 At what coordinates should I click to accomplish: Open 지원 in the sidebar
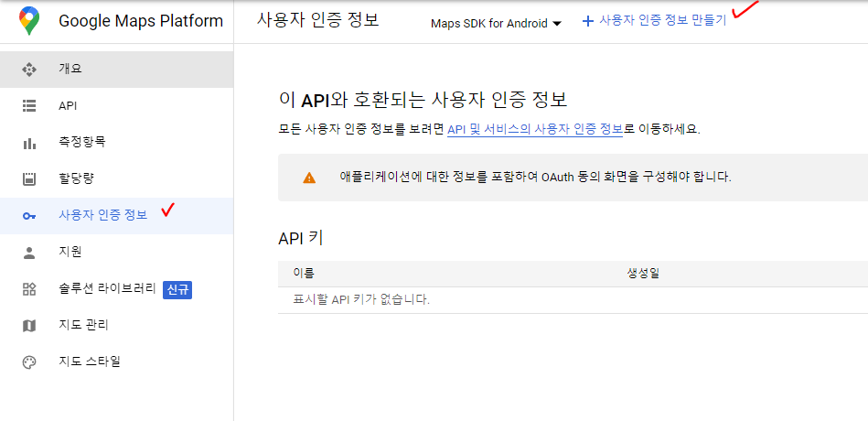pyautogui.click(x=117, y=252)
